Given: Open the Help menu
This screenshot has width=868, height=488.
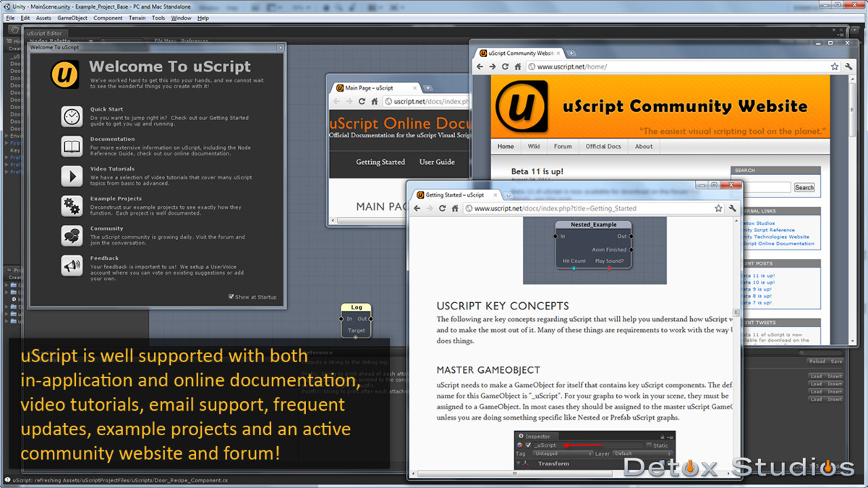Looking at the screenshot, I should tap(203, 18).
